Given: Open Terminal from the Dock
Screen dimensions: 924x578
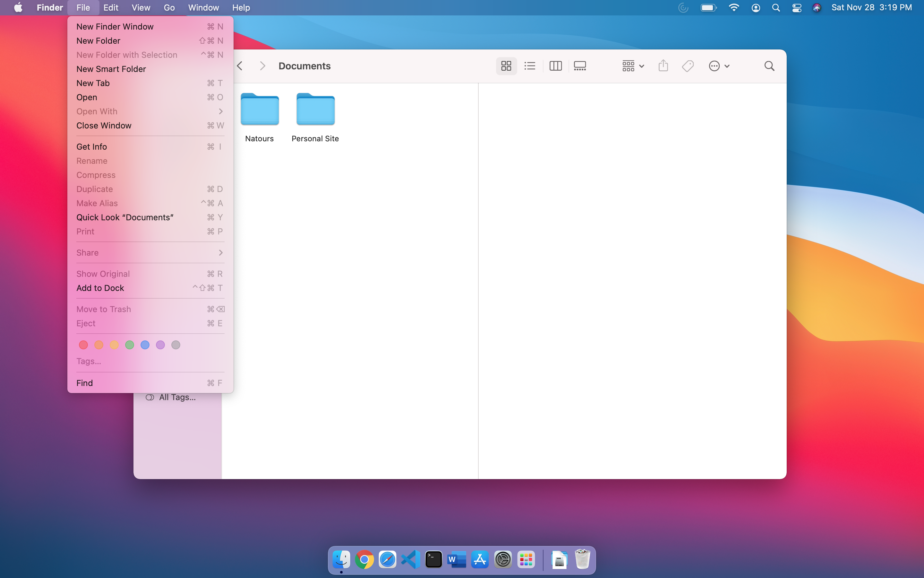Looking at the screenshot, I should pyautogui.click(x=434, y=559).
